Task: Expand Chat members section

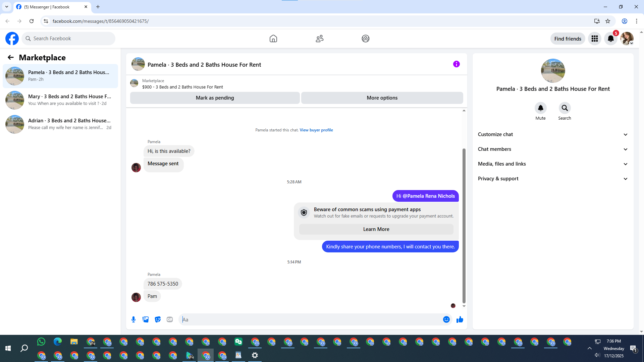Action: tap(553, 149)
